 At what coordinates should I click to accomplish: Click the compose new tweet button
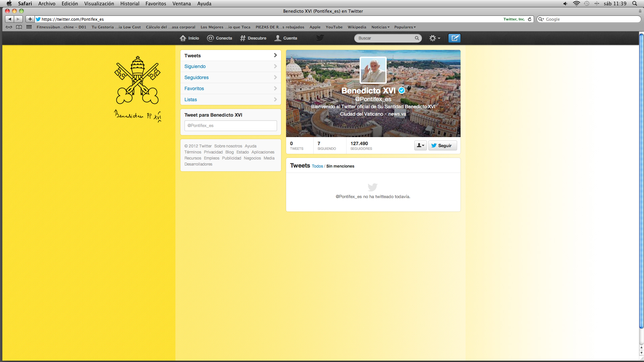(454, 38)
